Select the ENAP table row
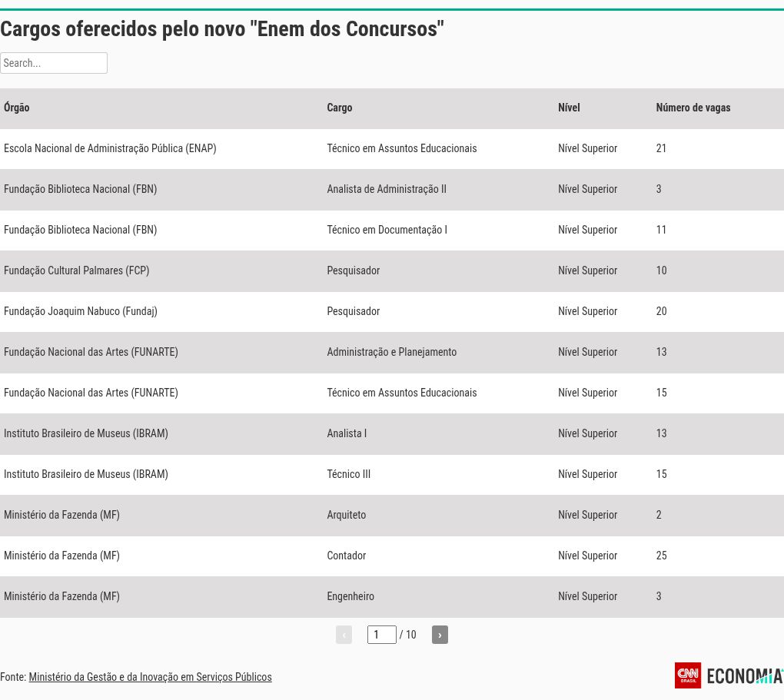The image size is (784, 700). 392,148
